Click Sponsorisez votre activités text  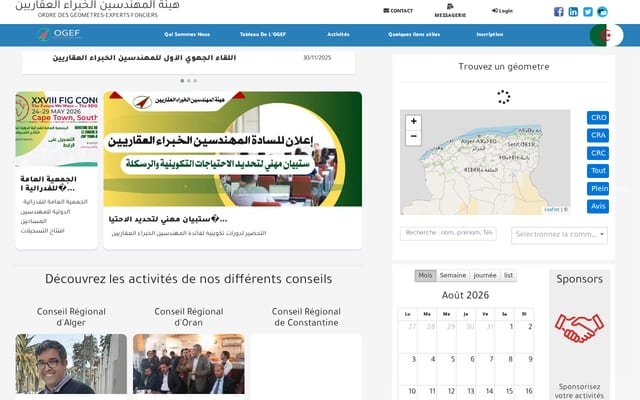(579, 391)
